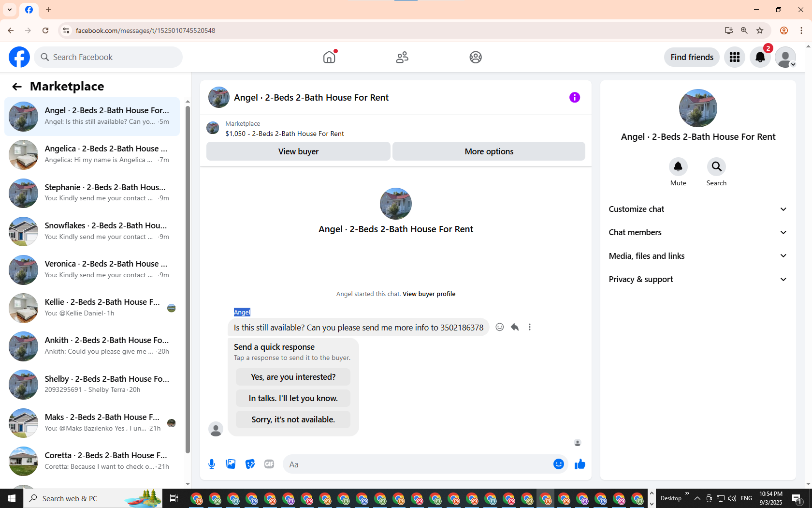The image size is (812, 508).
Task: Open Snowflakes conversation in the list
Action: 92,231
